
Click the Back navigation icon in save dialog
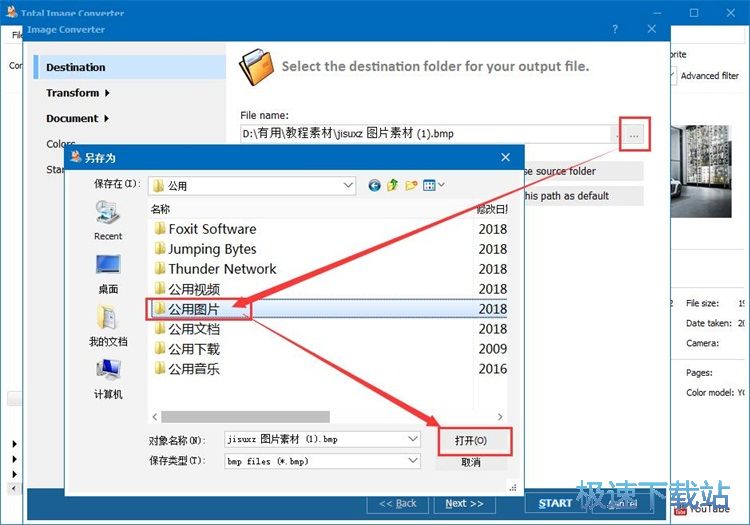click(375, 185)
